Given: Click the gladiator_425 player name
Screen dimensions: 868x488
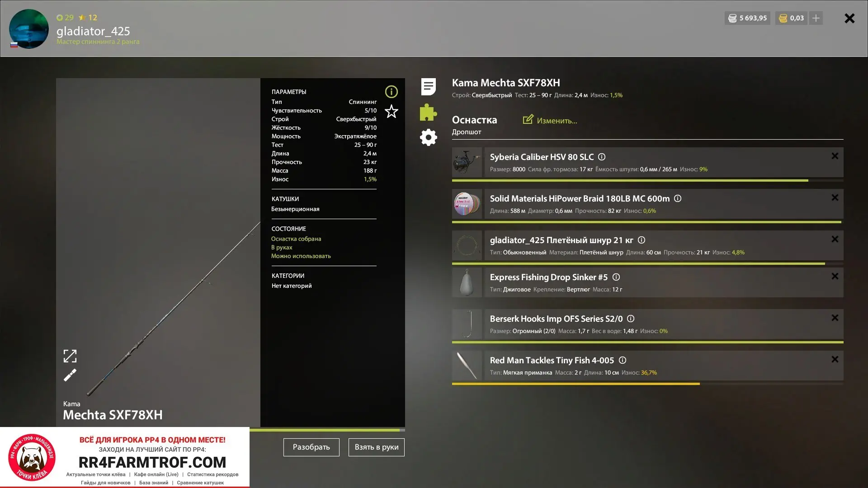Looking at the screenshot, I should pos(93,31).
